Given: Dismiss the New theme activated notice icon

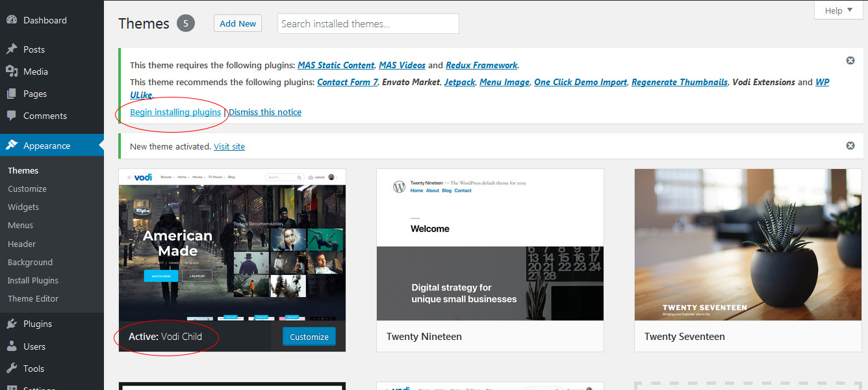Looking at the screenshot, I should (x=850, y=146).
